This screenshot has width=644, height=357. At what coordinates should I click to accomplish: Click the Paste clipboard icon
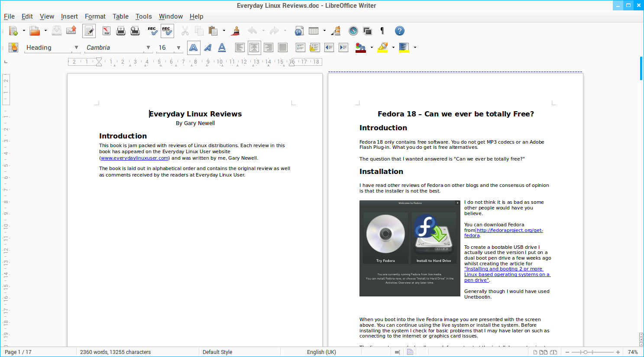[x=213, y=31]
